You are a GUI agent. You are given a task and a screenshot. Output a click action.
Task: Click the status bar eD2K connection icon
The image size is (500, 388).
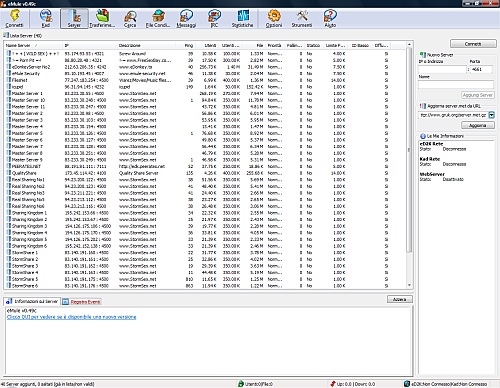click(x=407, y=384)
